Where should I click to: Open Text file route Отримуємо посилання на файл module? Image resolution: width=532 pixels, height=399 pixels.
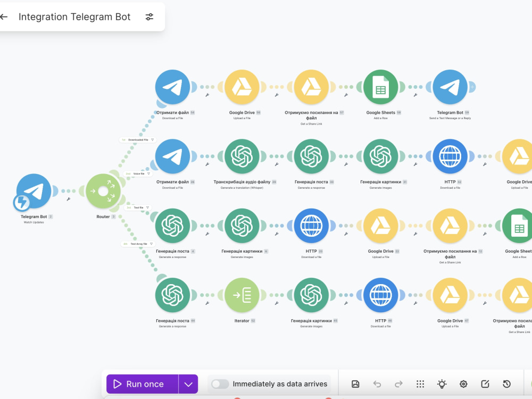[450, 226]
